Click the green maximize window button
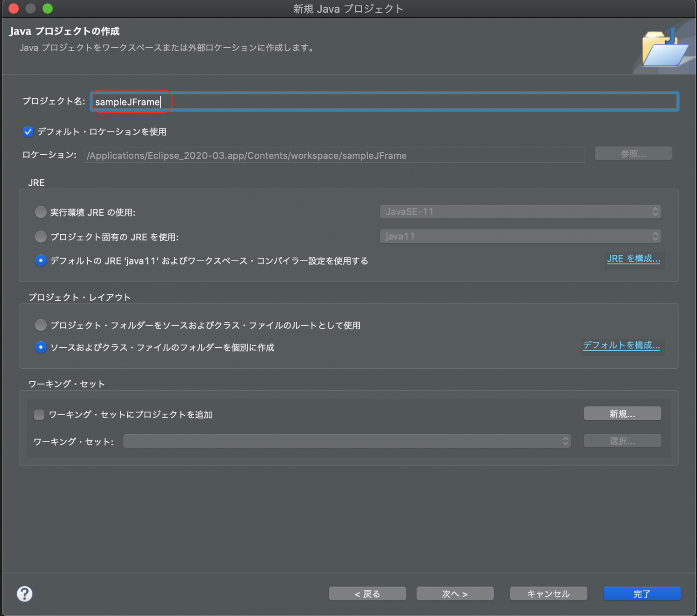Image resolution: width=697 pixels, height=616 pixels. pos(48,9)
